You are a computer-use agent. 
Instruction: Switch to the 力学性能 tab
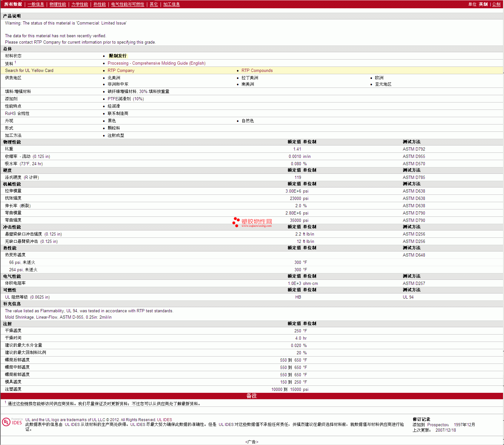(x=79, y=4)
